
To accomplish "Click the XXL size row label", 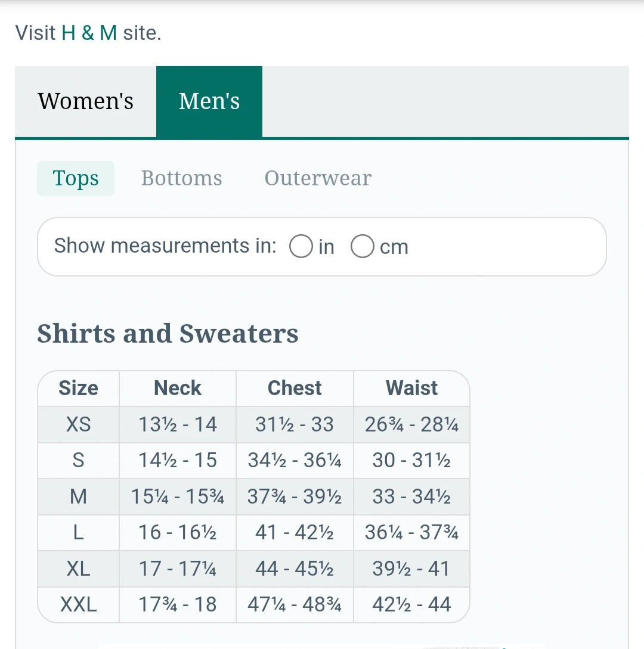I will point(78,605).
